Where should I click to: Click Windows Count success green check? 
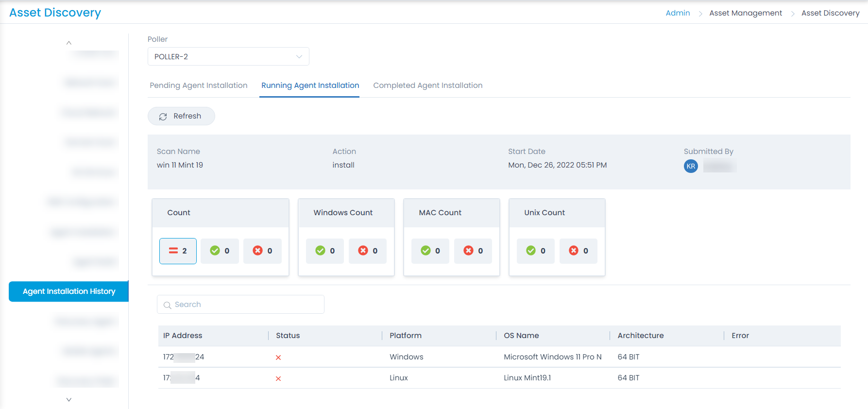pos(324,251)
